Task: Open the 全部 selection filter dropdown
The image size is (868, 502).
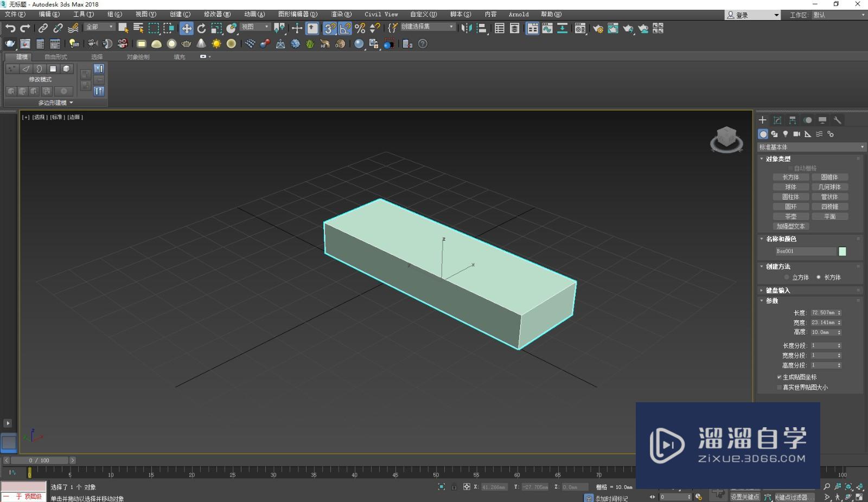Action: (99, 27)
